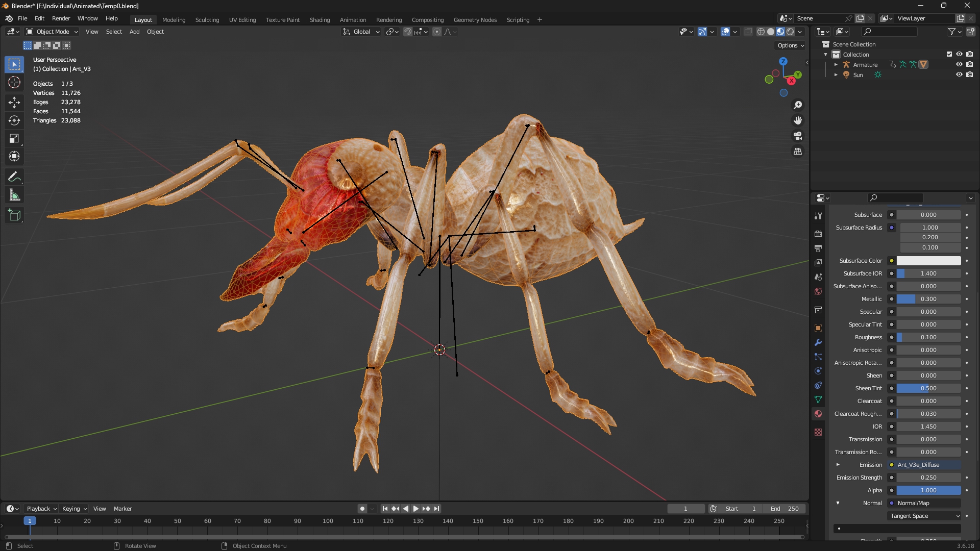Open the Tangent Space dropdown

tap(924, 516)
